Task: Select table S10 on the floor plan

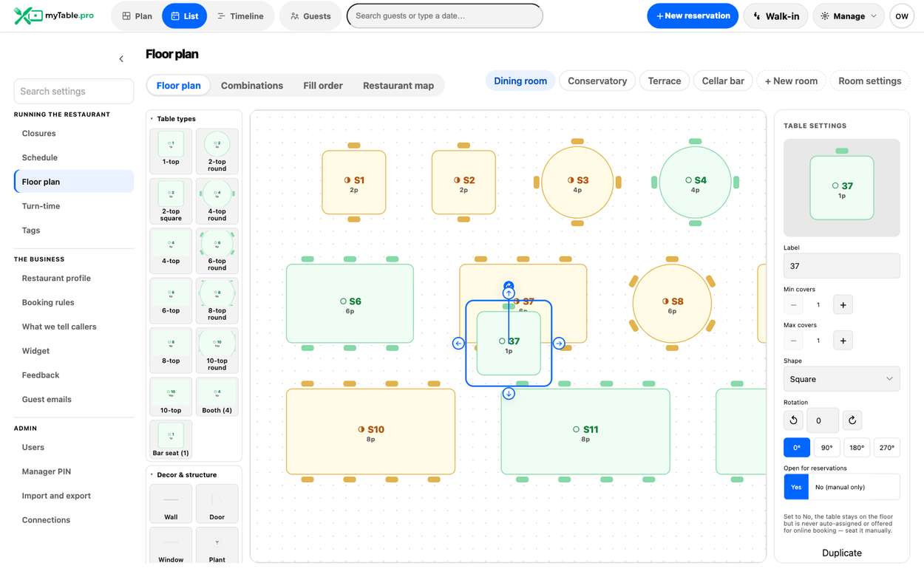Action: pos(370,431)
